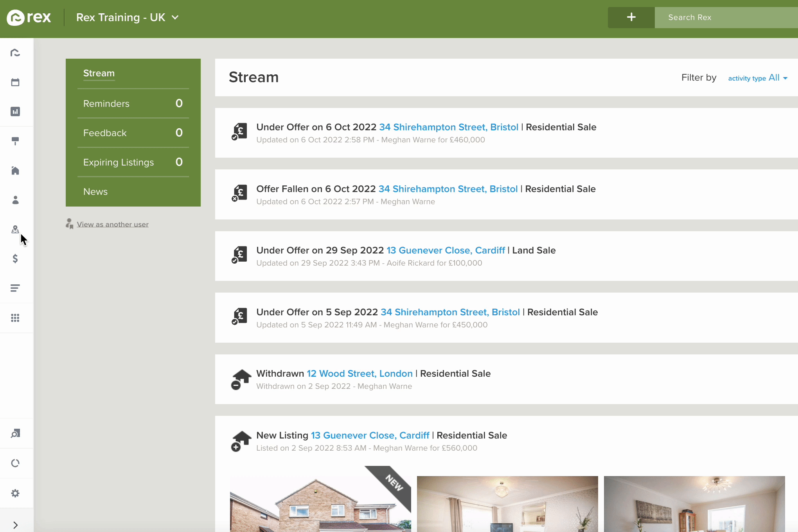Focus the Search Rex field

click(726, 17)
